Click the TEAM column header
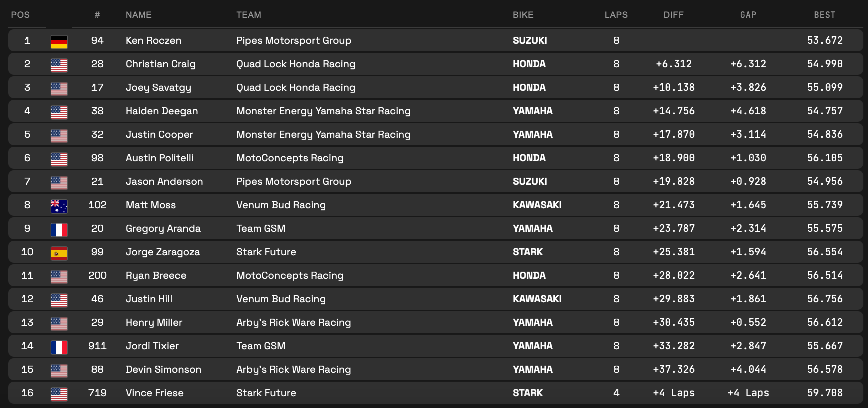Viewport: 868px width, 408px height. [x=249, y=15]
